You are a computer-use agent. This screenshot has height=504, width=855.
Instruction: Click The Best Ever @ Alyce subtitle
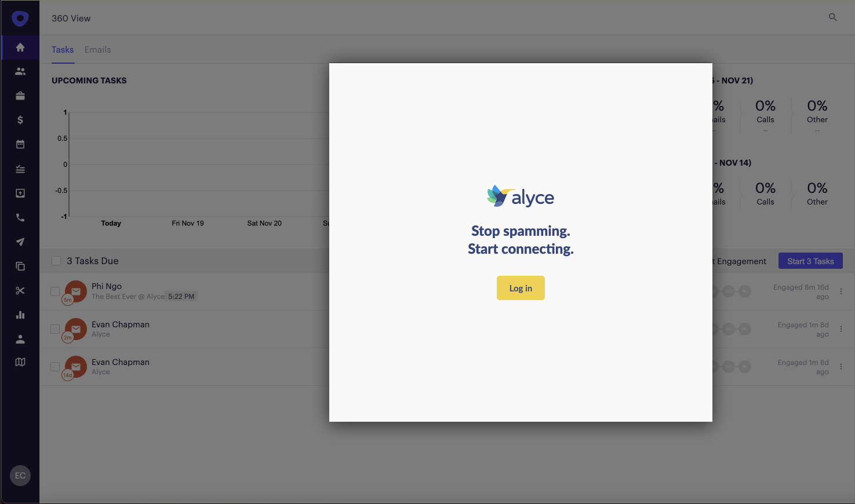128,297
